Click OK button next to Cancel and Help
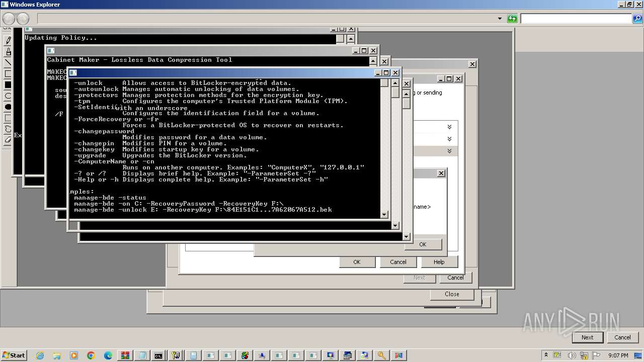644x362 pixels. [x=357, y=262]
